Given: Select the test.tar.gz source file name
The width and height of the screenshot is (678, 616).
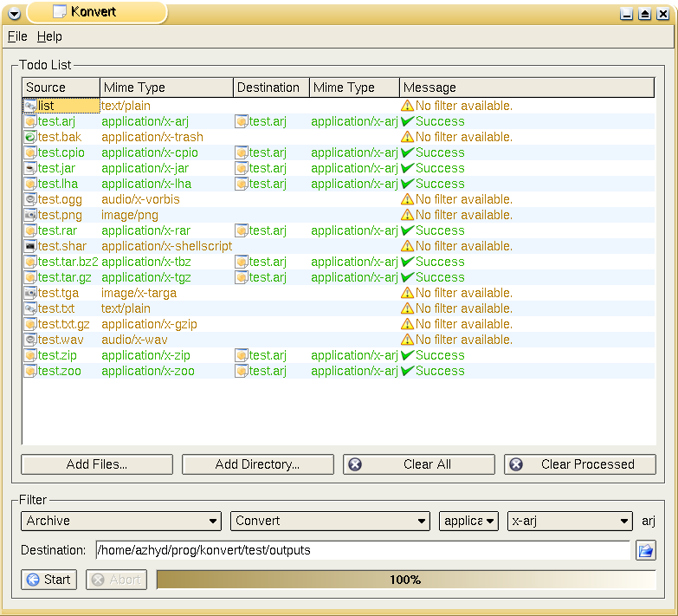Looking at the screenshot, I should pos(64,277).
